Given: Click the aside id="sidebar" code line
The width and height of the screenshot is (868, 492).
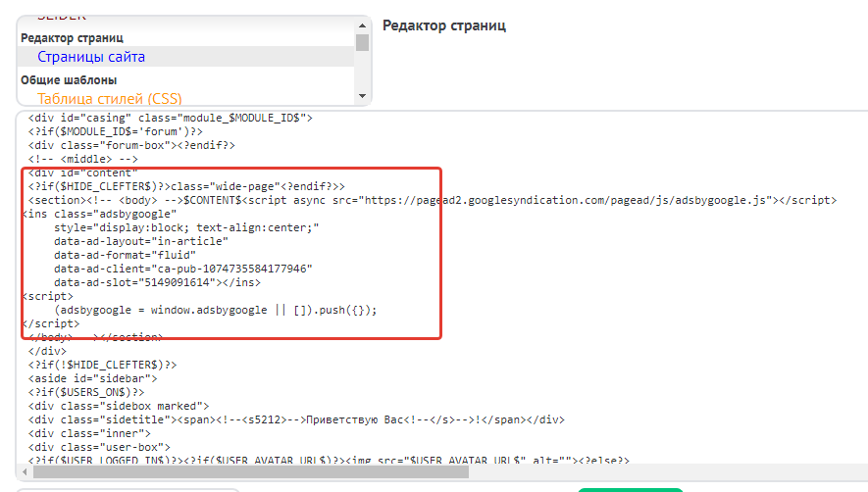Looking at the screenshot, I should [93, 378].
